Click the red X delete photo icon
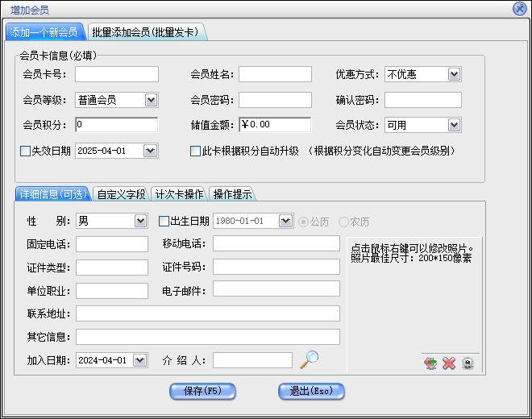This screenshot has height=419, width=532. (x=449, y=363)
